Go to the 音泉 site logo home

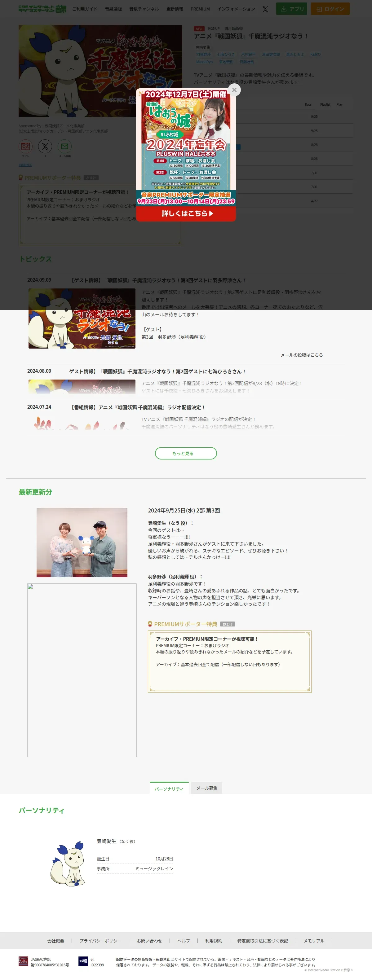point(42,9)
